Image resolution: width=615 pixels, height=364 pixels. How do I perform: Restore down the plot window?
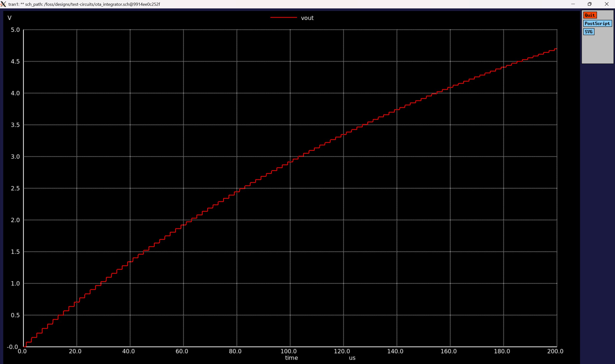pos(590,4)
